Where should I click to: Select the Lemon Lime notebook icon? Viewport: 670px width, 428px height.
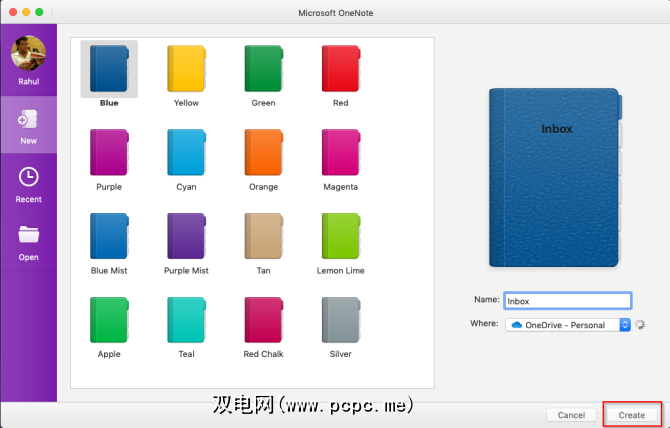click(341, 236)
